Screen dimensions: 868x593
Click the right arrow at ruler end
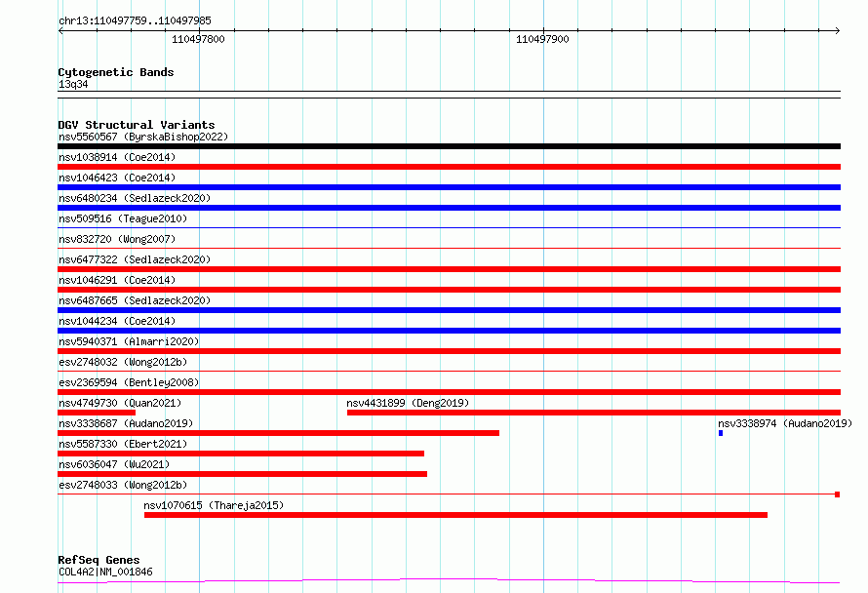pos(837,31)
